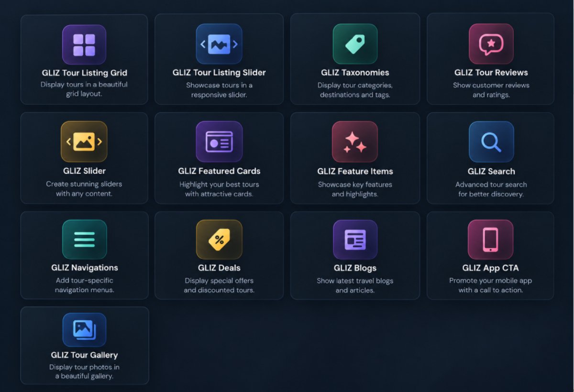Image resolution: width=574 pixels, height=392 pixels.
Task: Click "Advanced tour search" description text
Action: pyautogui.click(x=491, y=185)
